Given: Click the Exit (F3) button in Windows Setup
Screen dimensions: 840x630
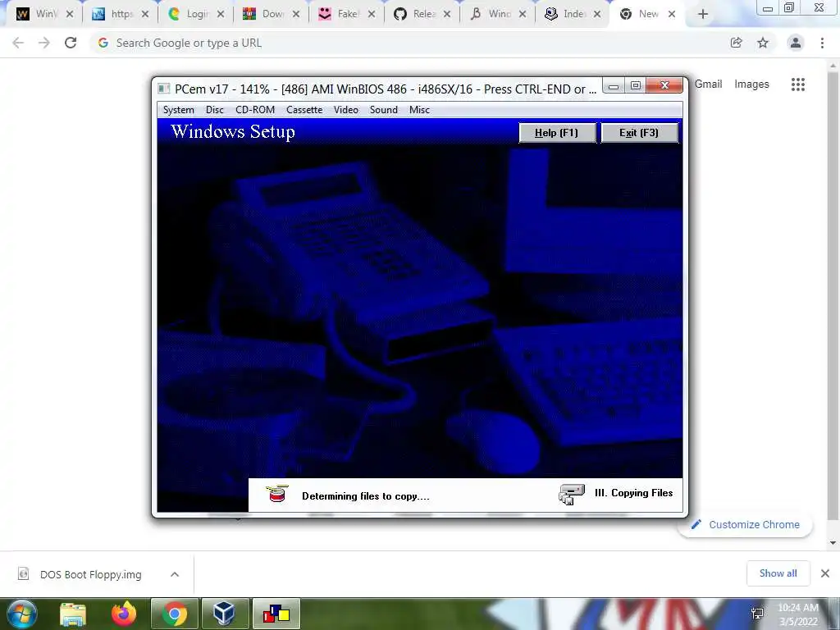Looking at the screenshot, I should tap(639, 133).
